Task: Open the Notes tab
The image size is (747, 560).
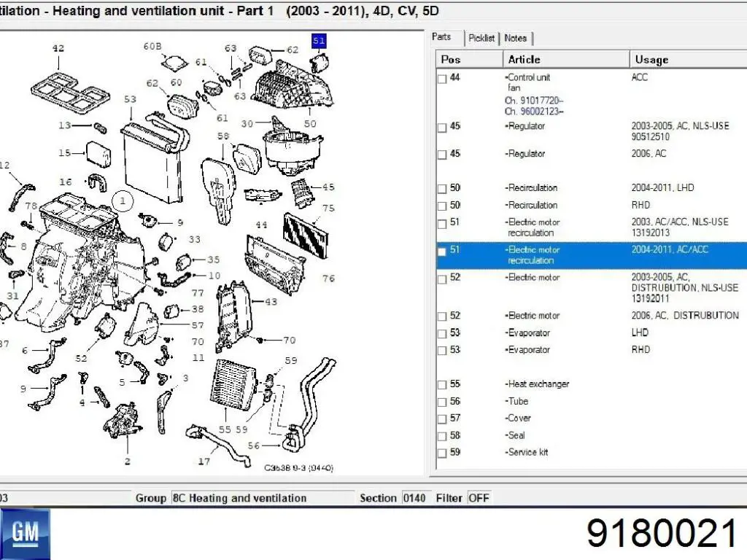Action: 516,38
